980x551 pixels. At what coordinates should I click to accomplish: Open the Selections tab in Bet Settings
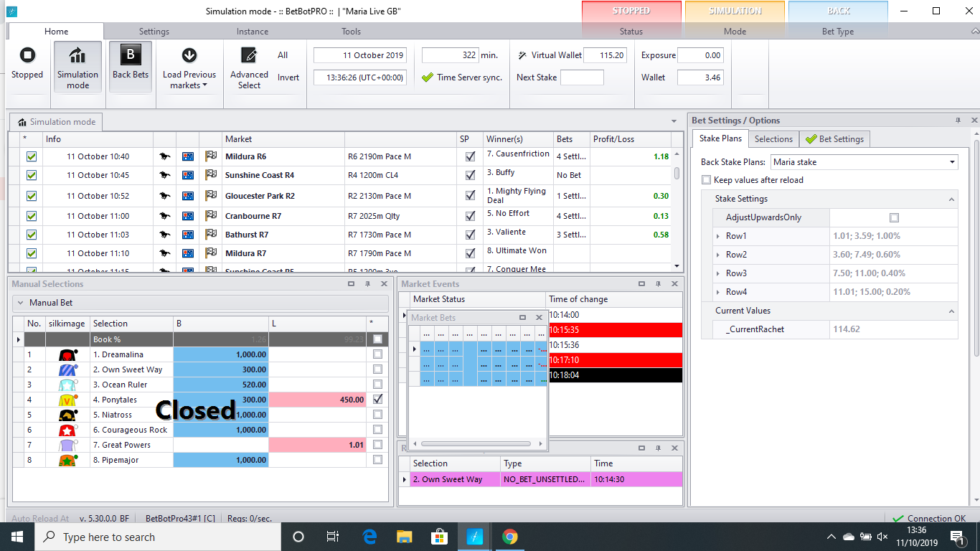773,138
